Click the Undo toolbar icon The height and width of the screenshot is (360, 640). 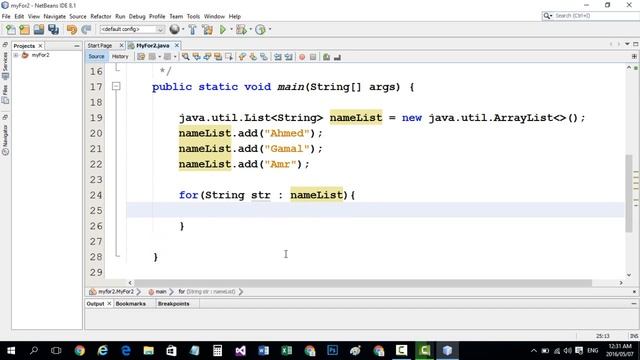72,29
